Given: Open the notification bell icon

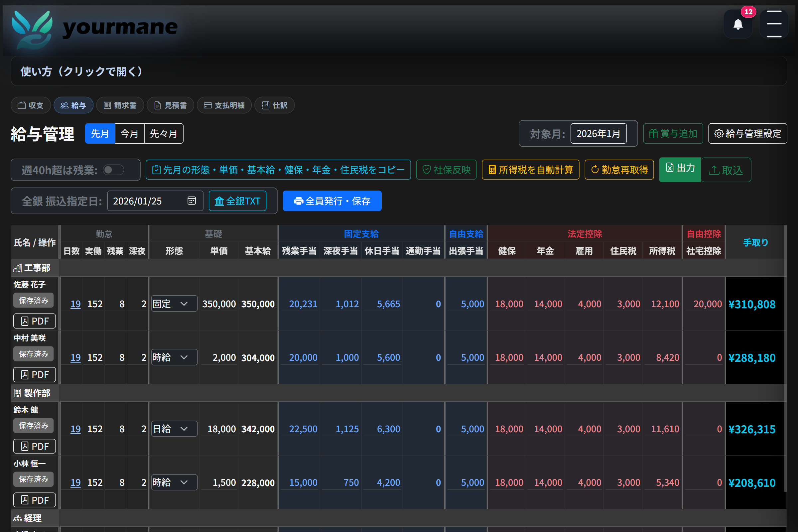Looking at the screenshot, I should 738,24.
